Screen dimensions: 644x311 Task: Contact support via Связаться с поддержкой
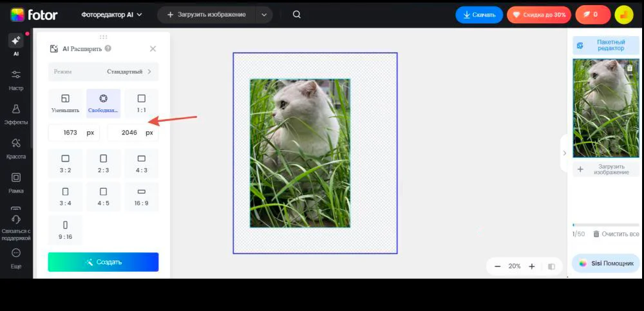(16, 227)
